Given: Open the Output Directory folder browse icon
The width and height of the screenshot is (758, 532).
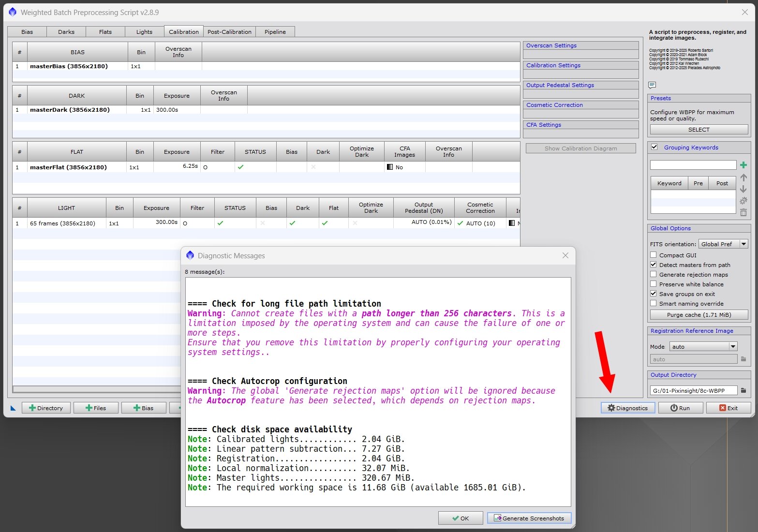Looking at the screenshot, I should coord(743,390).
